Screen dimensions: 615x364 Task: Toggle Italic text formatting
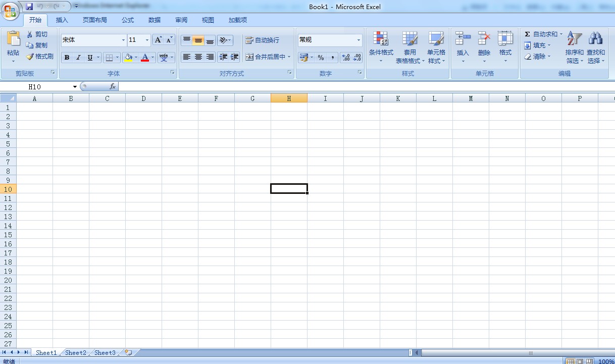78,58
